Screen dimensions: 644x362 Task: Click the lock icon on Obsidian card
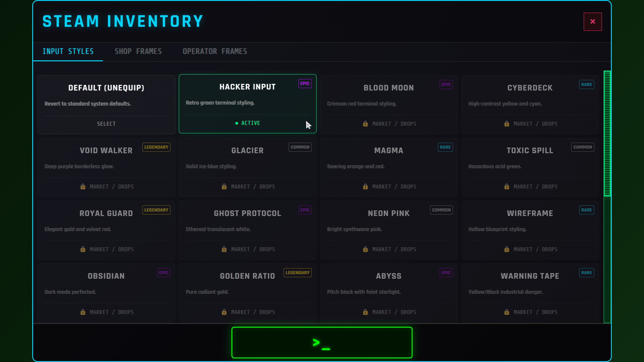83,312
